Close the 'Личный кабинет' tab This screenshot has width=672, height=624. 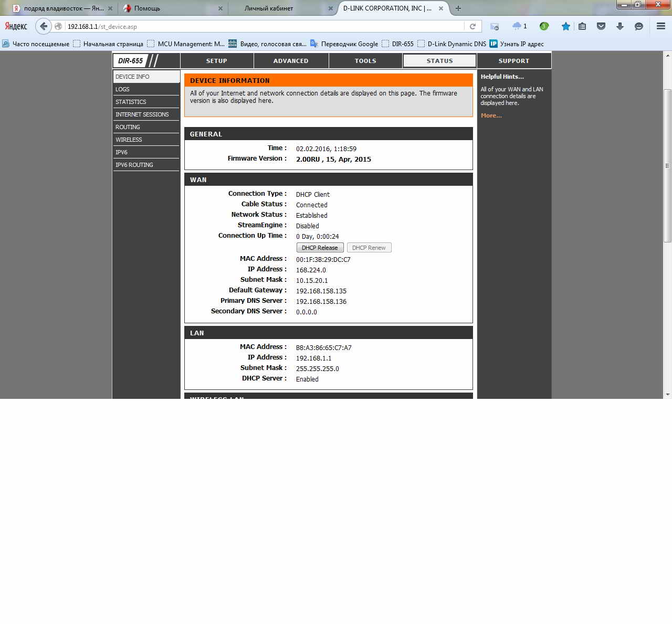330,8
